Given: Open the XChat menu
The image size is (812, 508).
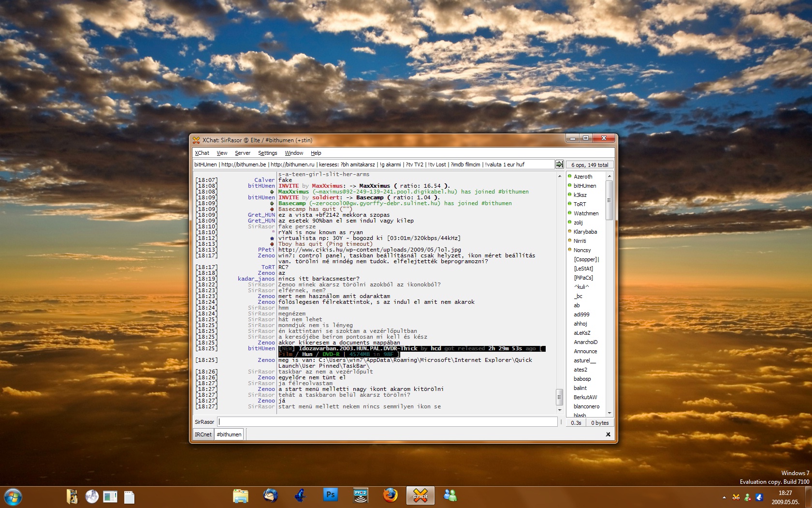Looking at the screenshot, I should [202, 153].
